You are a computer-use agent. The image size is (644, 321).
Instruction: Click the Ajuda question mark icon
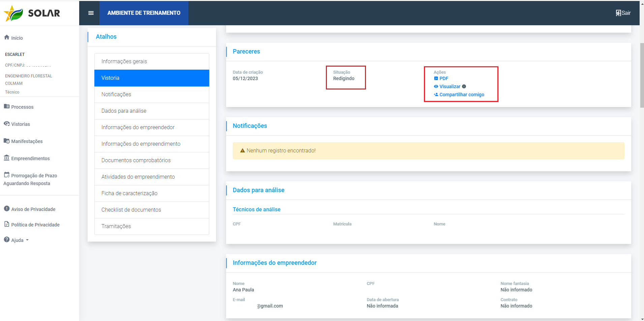(x=7, y=240)
